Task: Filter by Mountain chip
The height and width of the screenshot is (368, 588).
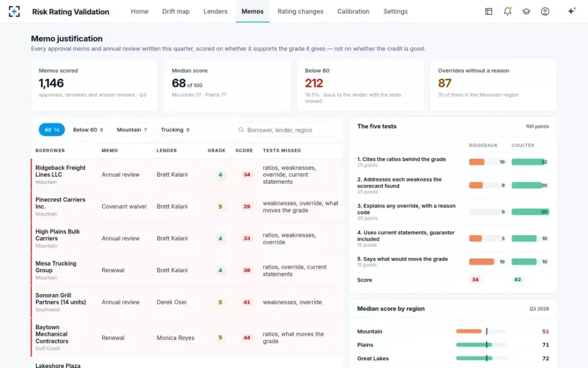Action: click(x=132, y=130)
